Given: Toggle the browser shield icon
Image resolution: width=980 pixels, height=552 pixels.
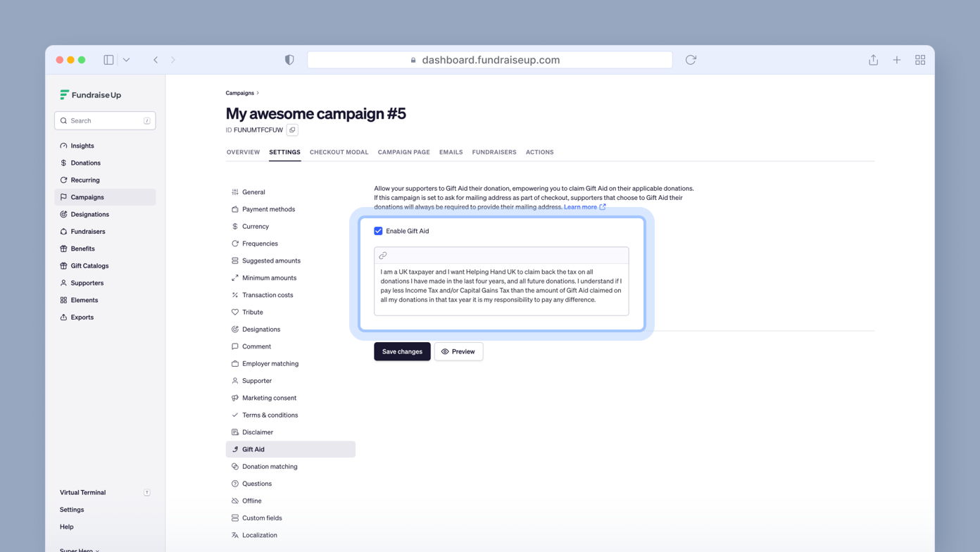Looking at the screenshot, I should tap(289, 60).
